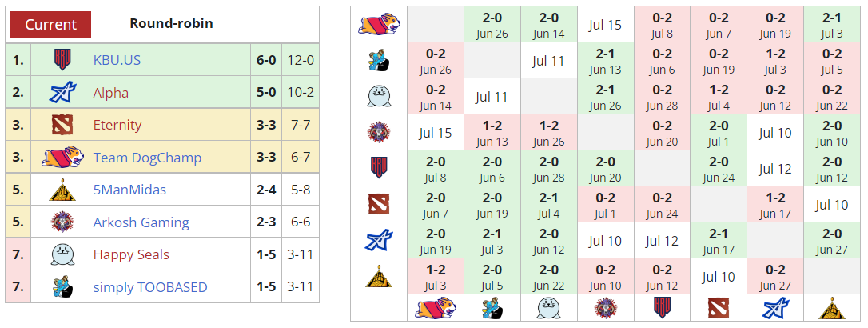Click the Alpha logo in the standings list
The height and width of the screenshot is (328, 868).
click(62, 93)
